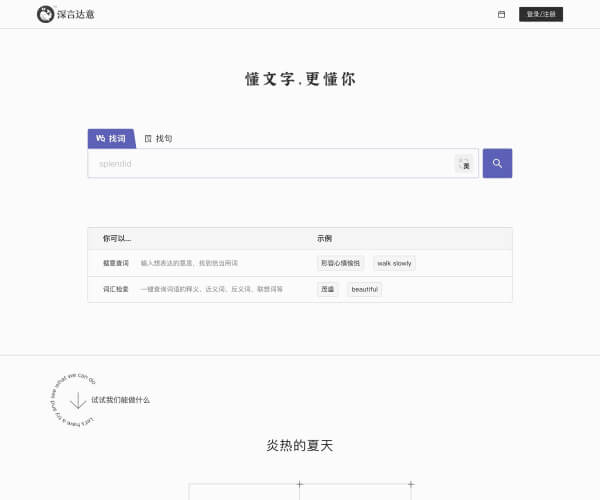600x500 pixels.
Task: Click the 找词 tab icon
Action: [100, 138]
